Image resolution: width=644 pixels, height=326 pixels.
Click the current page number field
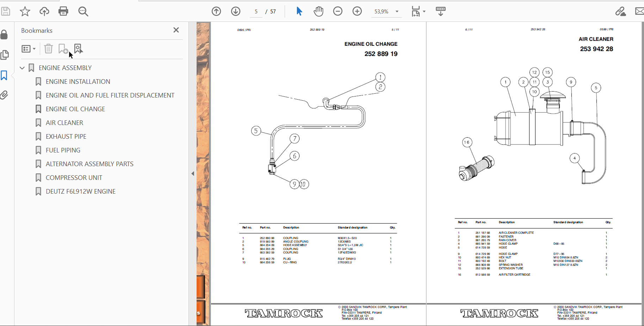tap(256, 12)
